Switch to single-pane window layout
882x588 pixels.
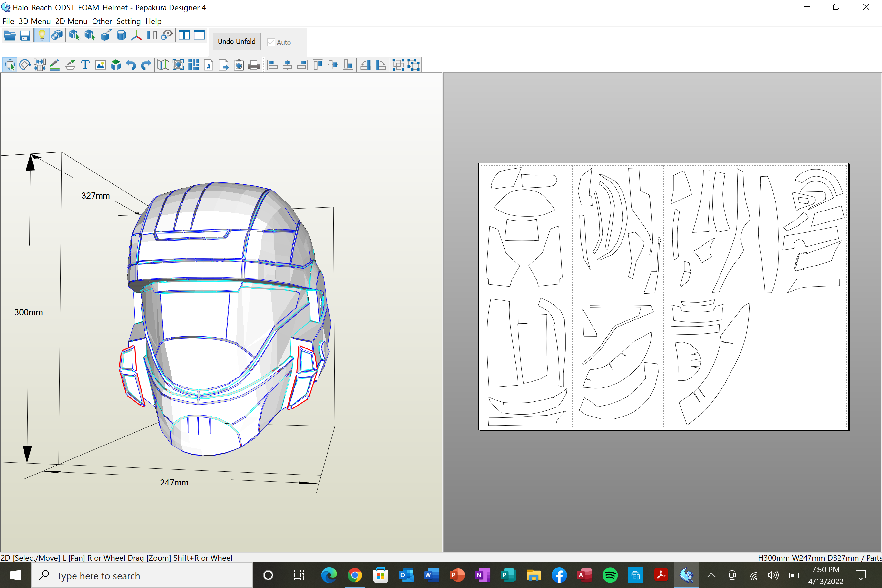coord(199,35)
